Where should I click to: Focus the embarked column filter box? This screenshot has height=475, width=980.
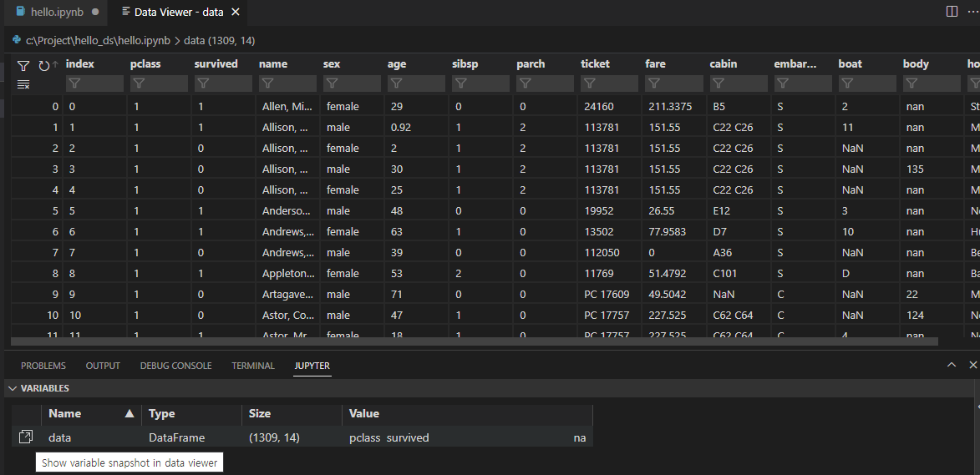click(803, 83)
